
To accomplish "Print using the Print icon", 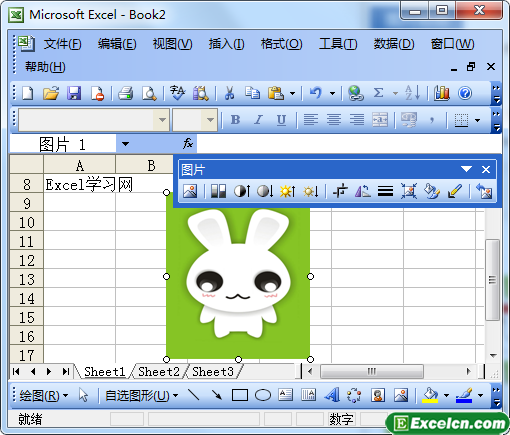I will point(125,93).
